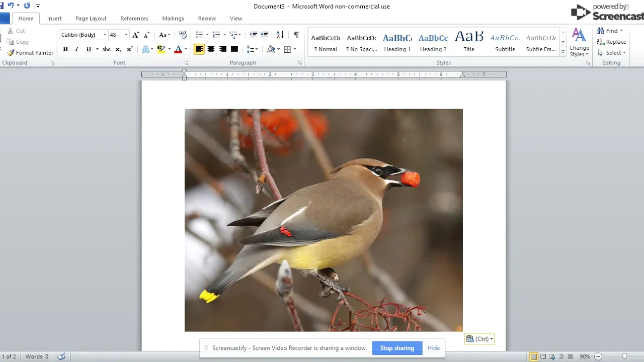The image size is (644, 362).
Task: Click Increase Indent icon
Action: coord(265,35)
